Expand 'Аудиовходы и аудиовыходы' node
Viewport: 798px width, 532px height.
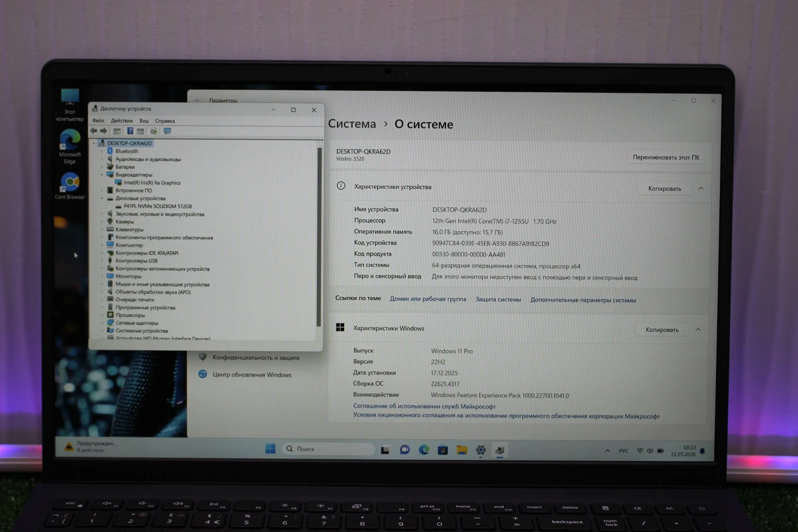tap(102, 159)
